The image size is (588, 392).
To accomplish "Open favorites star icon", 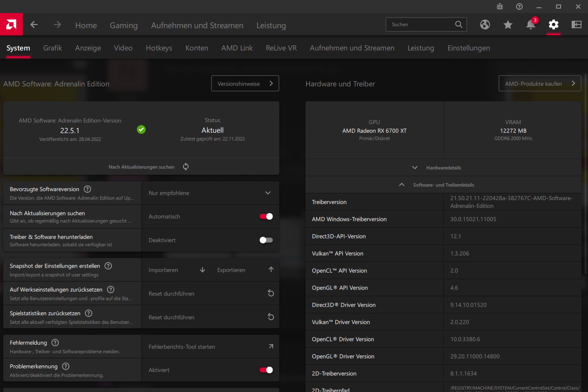I will point(508,25).
